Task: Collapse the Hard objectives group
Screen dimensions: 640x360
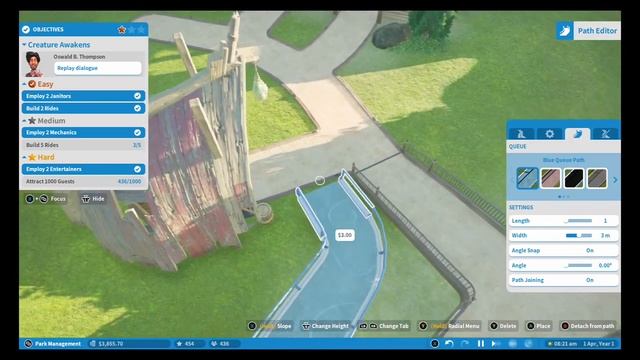Action: pyautogui.click(x=24, y=157)
